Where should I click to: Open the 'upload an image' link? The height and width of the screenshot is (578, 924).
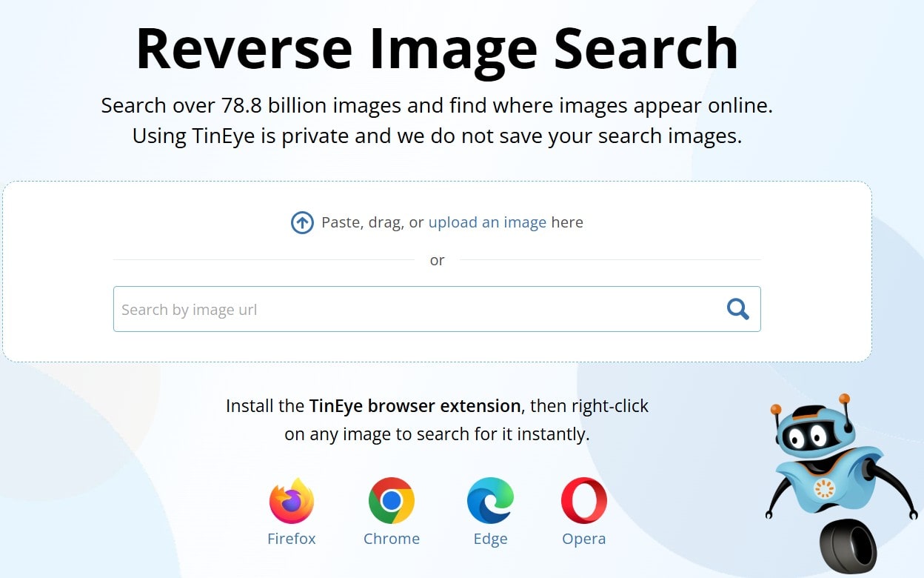coord(487,222)
